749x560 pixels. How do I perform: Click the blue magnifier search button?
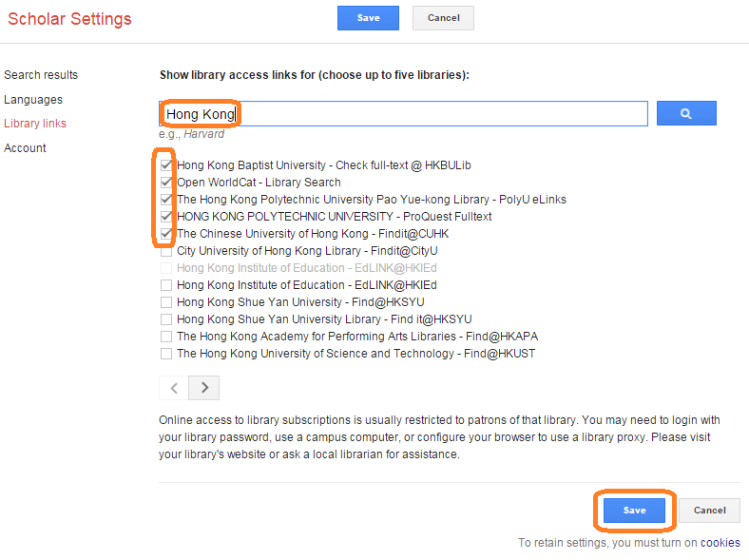pyautogui.click(x=686, y=113)
